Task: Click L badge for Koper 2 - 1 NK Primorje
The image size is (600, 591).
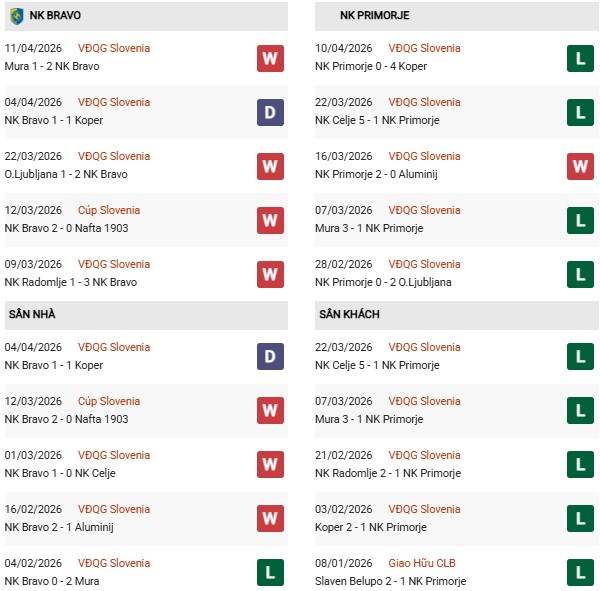Action: tap(580, 519)
